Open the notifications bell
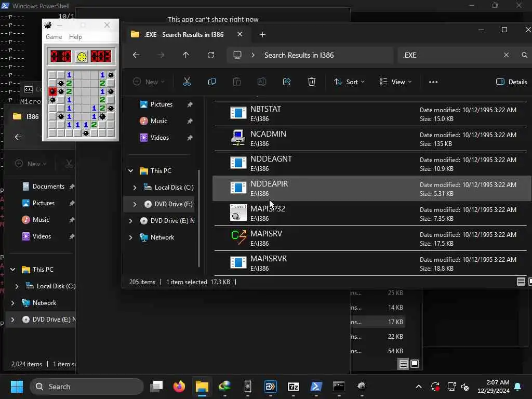532x399 pixels. tap(518, 387)
